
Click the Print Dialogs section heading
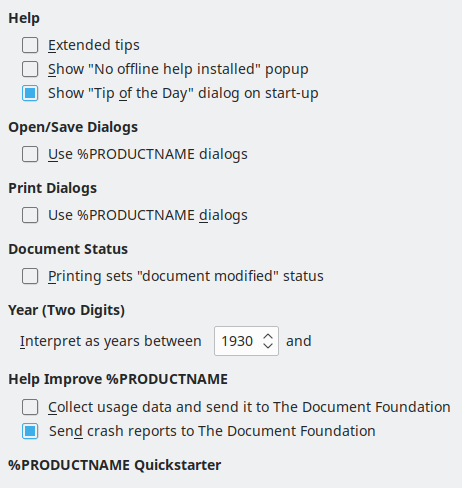click(x=53, y=188)
